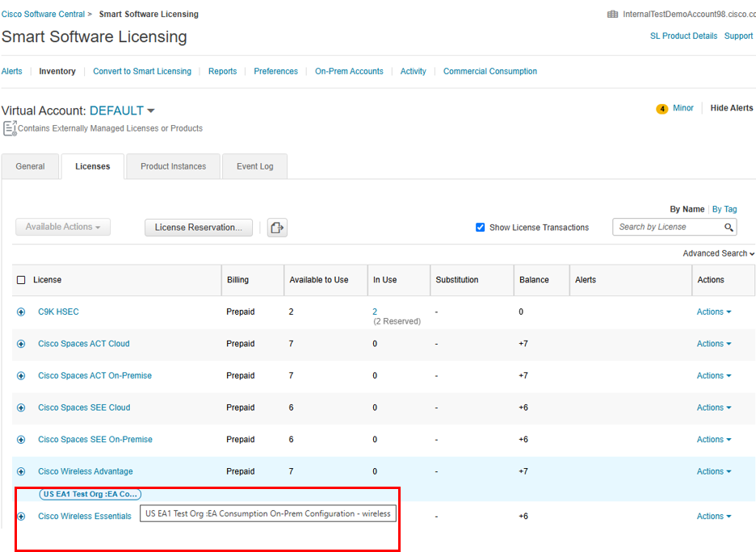Image resolution: width=756 pixels, height=552 pixels.
Task: Open the Cisco Spaces ACT Cloud license
Action: tap(84, 344)
